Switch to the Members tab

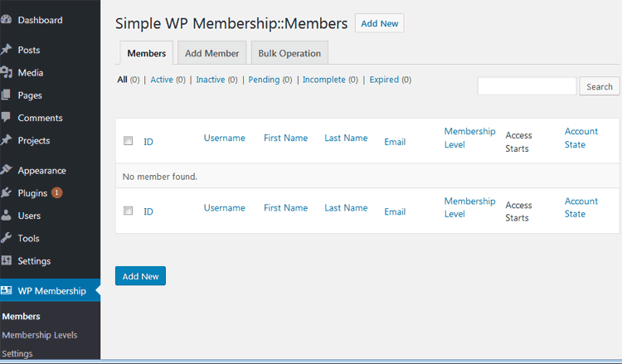point(146,53)
